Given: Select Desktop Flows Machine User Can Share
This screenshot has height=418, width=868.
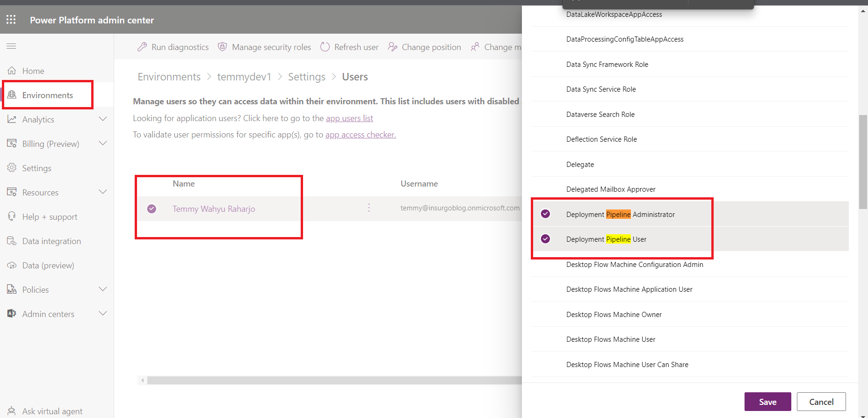Looking at the screenshot, I should pyautogui.click(x=690, y=364).
